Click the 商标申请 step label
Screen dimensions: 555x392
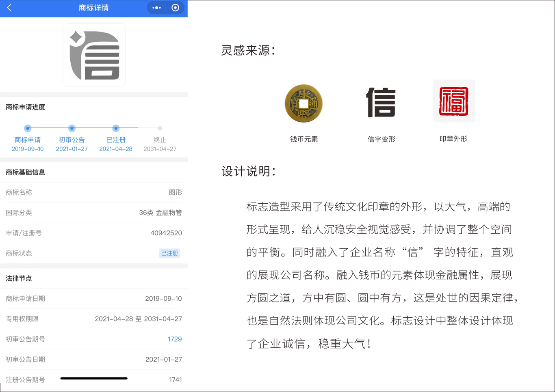click(x=28, y=140)
